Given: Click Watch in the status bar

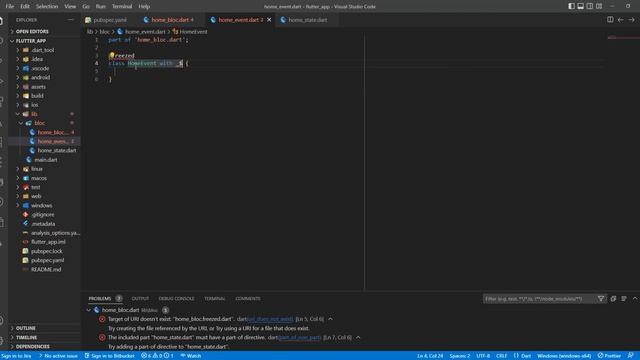Looking at the screenshot, I should [191, 356].
